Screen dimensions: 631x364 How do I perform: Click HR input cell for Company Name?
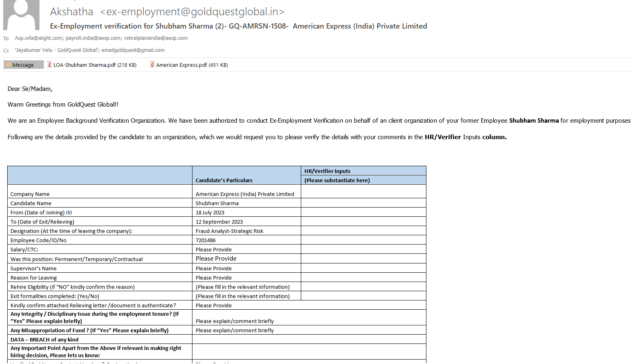pyautogui.click(x=363, y=191)
